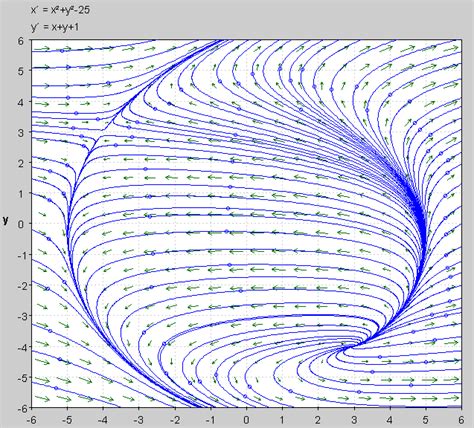474x428 pixels.
Task: Click the equation x' = x²+y²-25
Action: pos(60,11)
